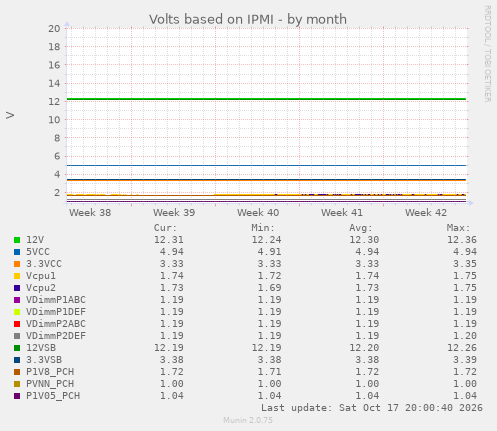Click the Avg: column header
Screen dimensions: 497x431
pyautogui.click(x=361, y=228)
